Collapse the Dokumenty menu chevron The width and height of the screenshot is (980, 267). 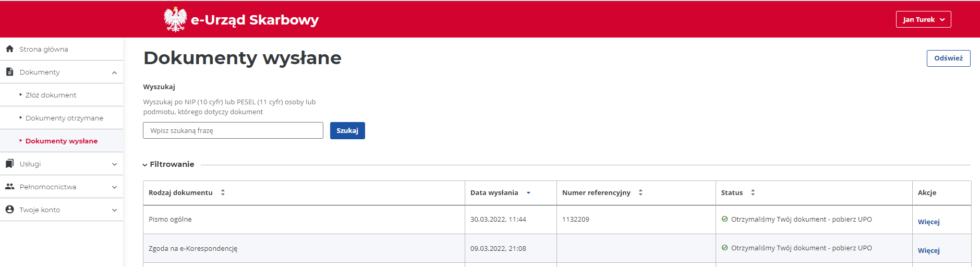pos(114,72)
